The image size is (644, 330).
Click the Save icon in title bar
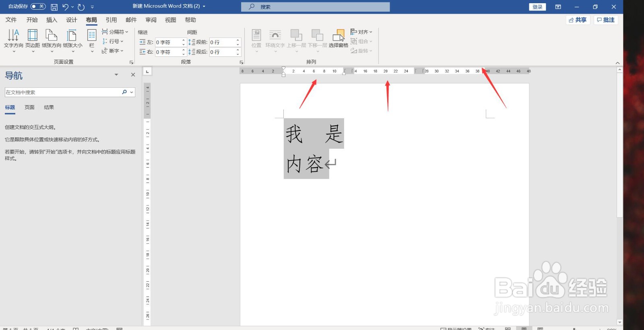coord(54,7)
